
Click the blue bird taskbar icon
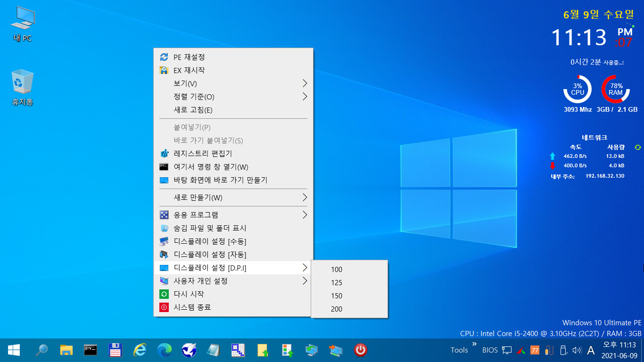pos(189,350)
